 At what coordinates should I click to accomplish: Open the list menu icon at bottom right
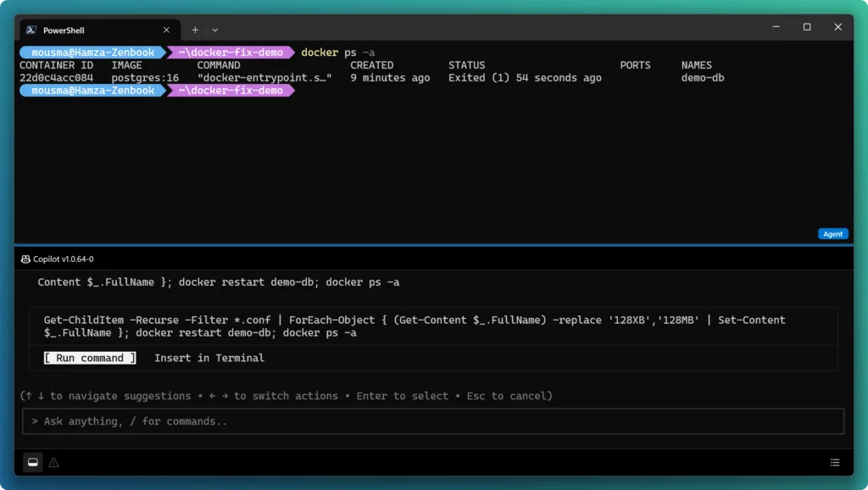pyautogui.click(x=835, y=462)
